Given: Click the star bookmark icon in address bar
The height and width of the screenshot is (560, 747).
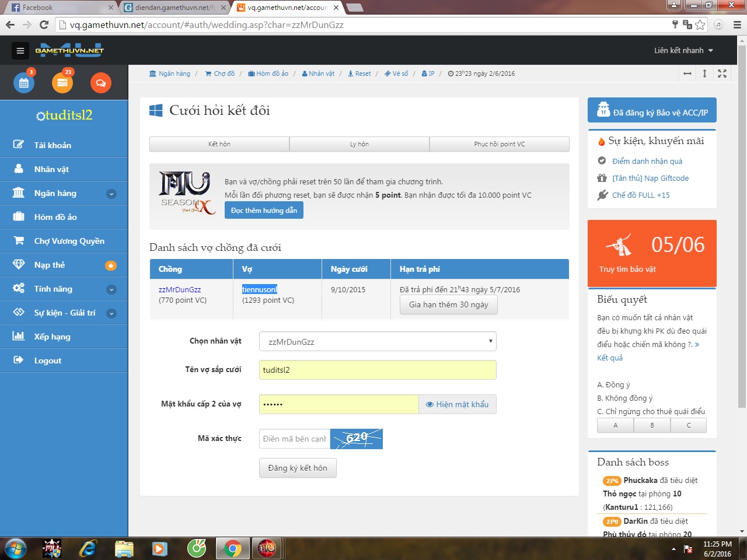Looking at the screenshot, I should pyautogui.click(x=700, y=24).
